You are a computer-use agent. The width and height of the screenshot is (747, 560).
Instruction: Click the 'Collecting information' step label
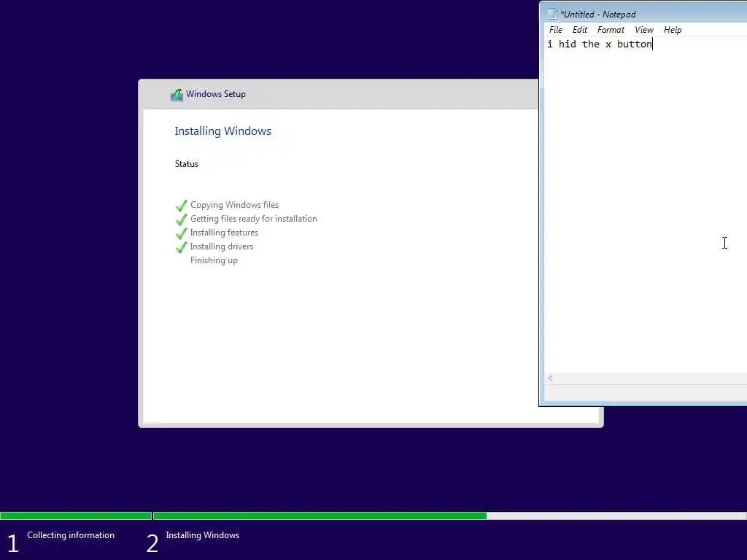point(71,535)
